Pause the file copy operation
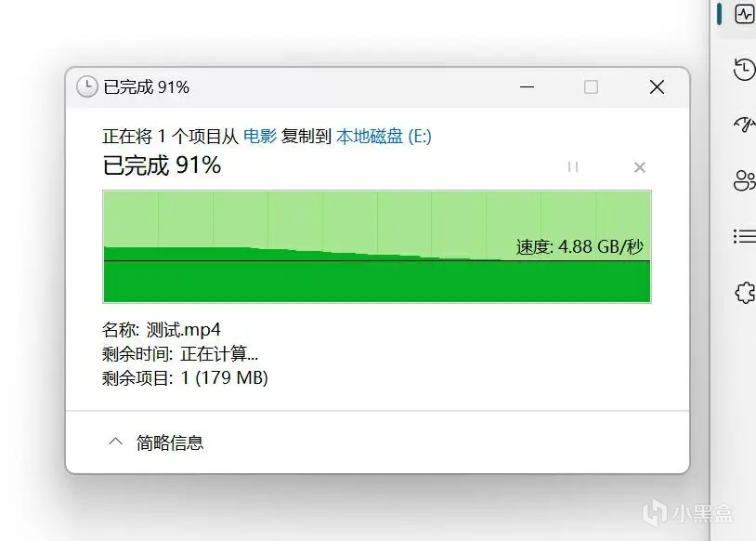This screenshot has width=756, height=541. (573, 167)
